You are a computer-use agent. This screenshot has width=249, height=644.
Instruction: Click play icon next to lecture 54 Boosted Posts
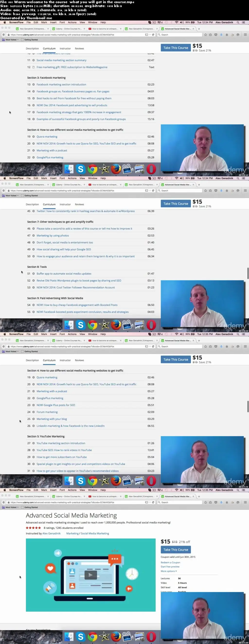click(33, 305)
